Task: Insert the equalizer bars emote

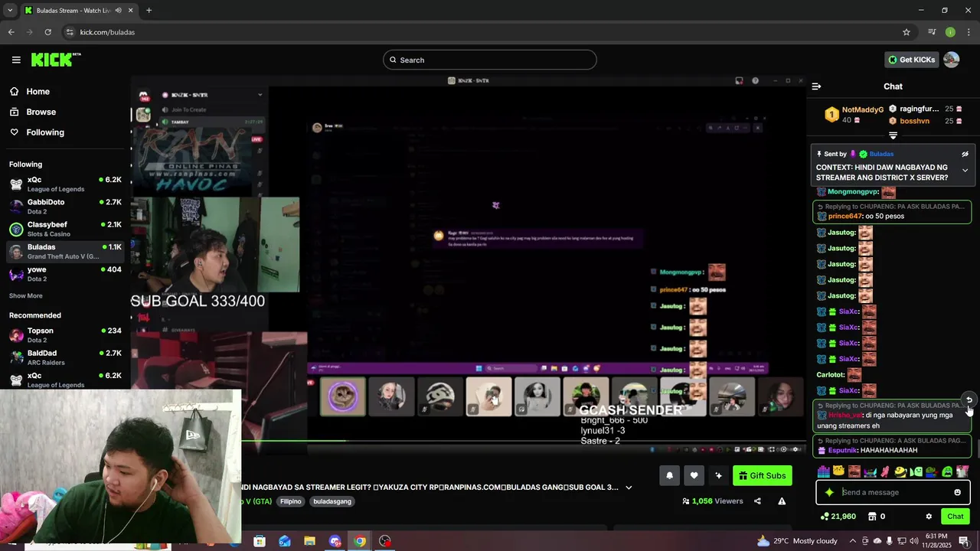Action: pyautogui.click(x=823, y=471)
